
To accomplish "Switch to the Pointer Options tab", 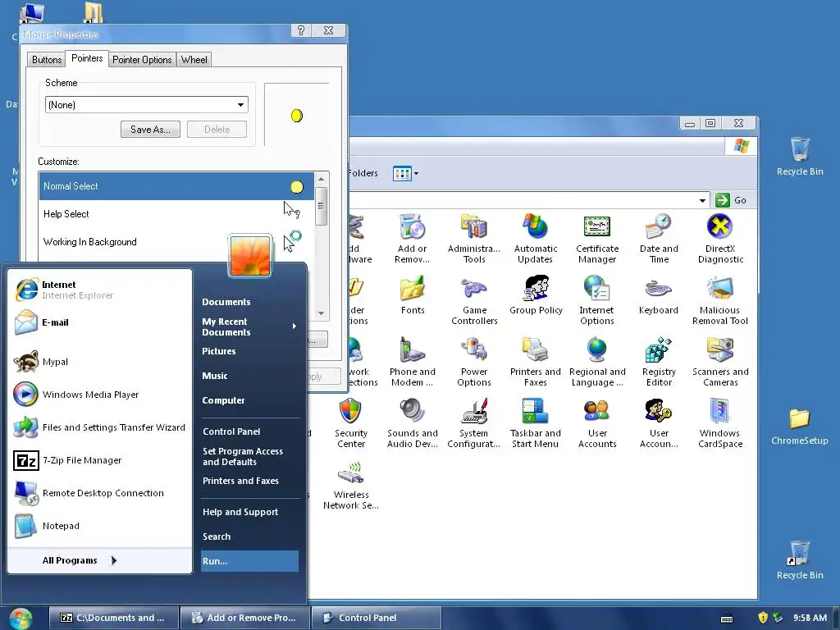I will point(142,60).
